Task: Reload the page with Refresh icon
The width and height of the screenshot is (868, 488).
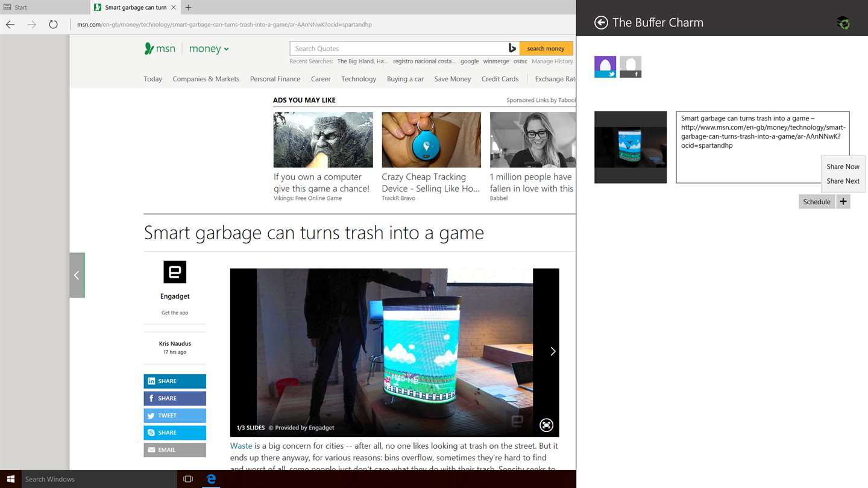Action: coord(53,25)
